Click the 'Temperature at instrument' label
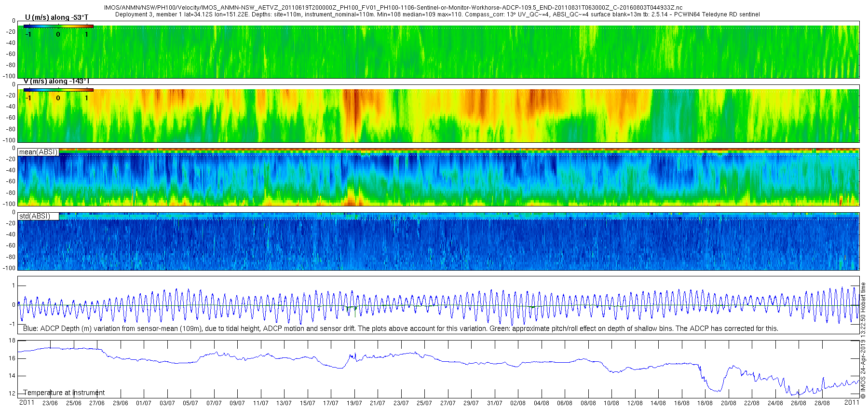The width and height of the screenshot is (868, 410). click(64, 393)
